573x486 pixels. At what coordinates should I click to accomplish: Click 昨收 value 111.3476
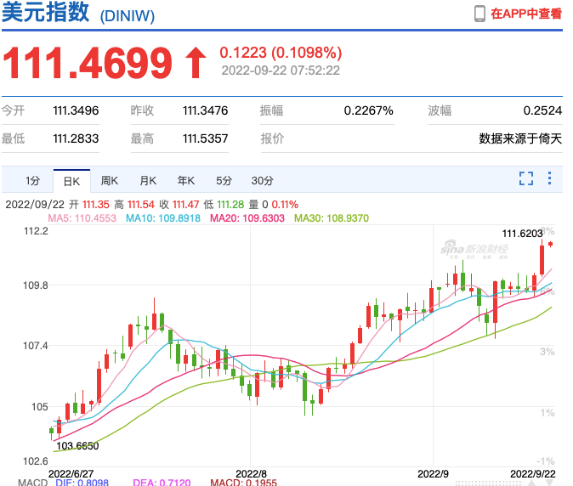pos(205,110)
